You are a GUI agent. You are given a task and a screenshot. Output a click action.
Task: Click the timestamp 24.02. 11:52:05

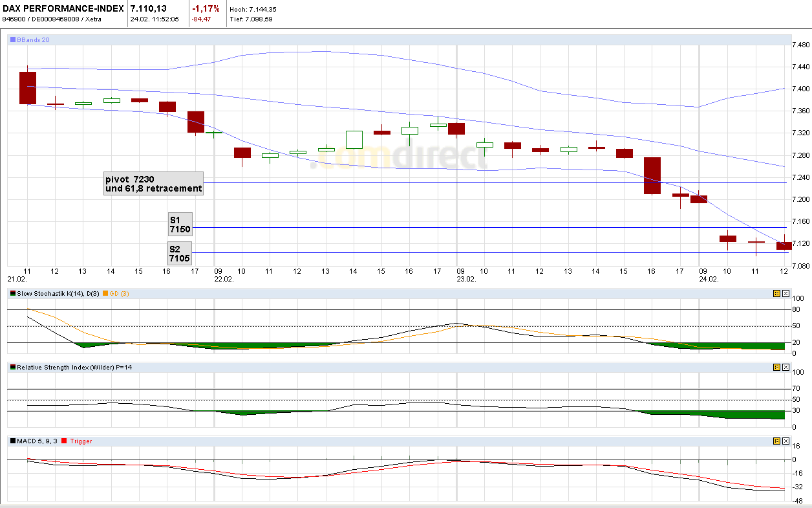click(155, 19)
